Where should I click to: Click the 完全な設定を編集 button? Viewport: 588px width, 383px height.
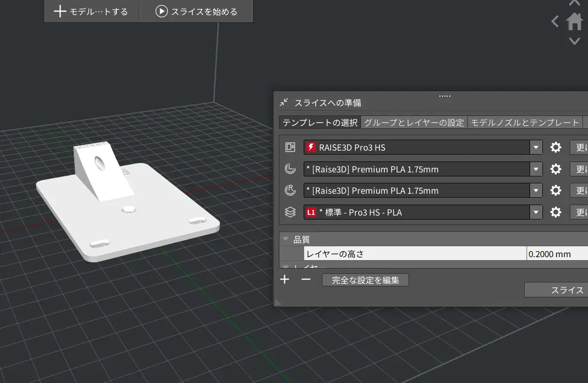(x=365, y=280)
